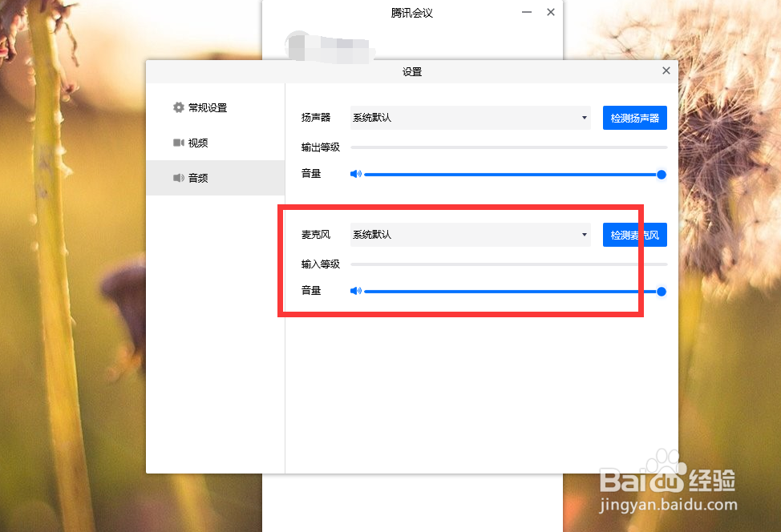Click the 设置 dialog title

coord(412,71)
